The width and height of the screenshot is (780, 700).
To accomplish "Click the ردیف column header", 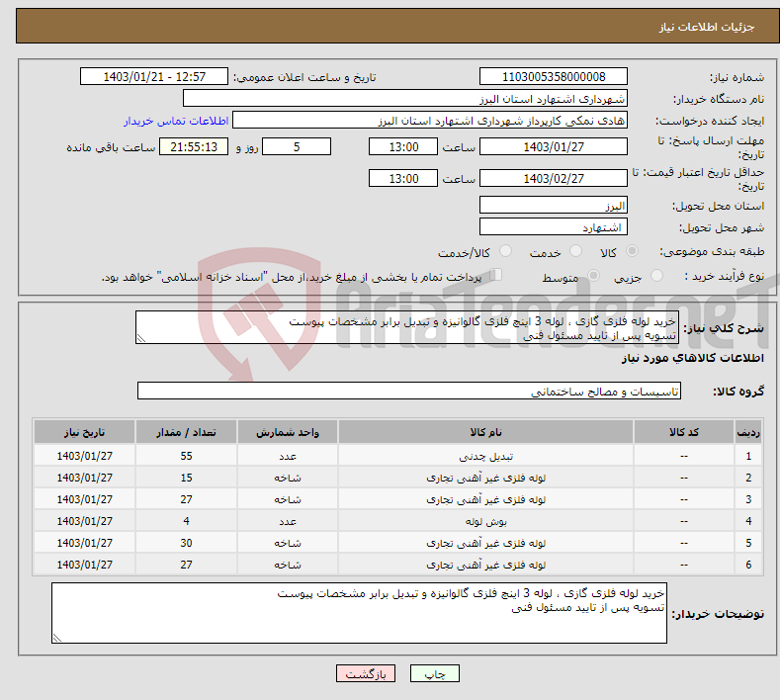I will (748, 432).
